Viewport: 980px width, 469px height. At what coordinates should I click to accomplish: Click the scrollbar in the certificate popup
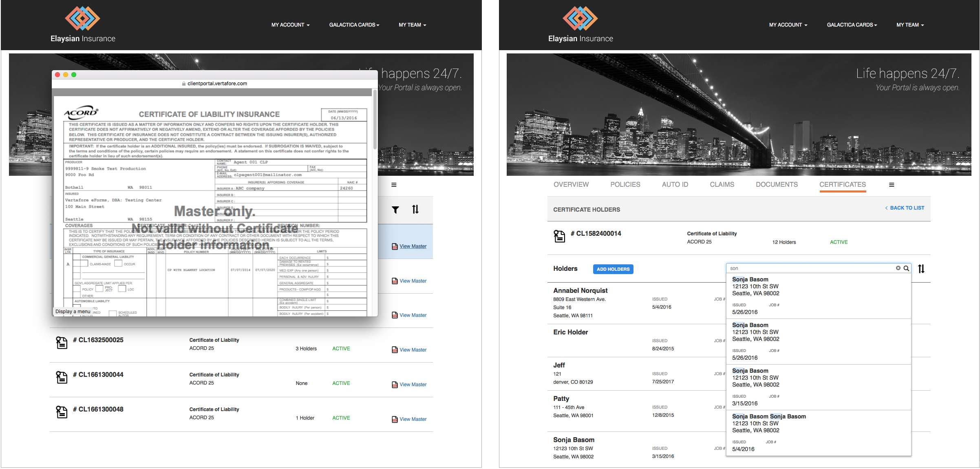(x=375, y=119)
